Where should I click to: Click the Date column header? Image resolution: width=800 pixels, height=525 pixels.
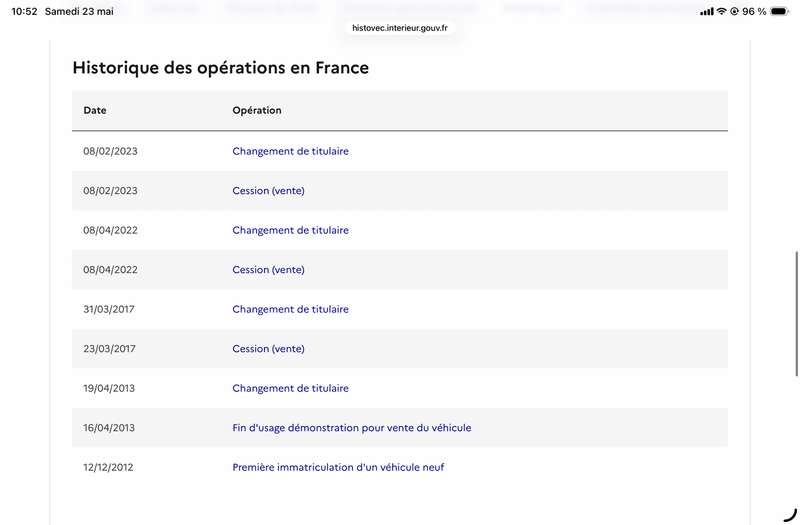pyautogui.click(x=95, y=110)
